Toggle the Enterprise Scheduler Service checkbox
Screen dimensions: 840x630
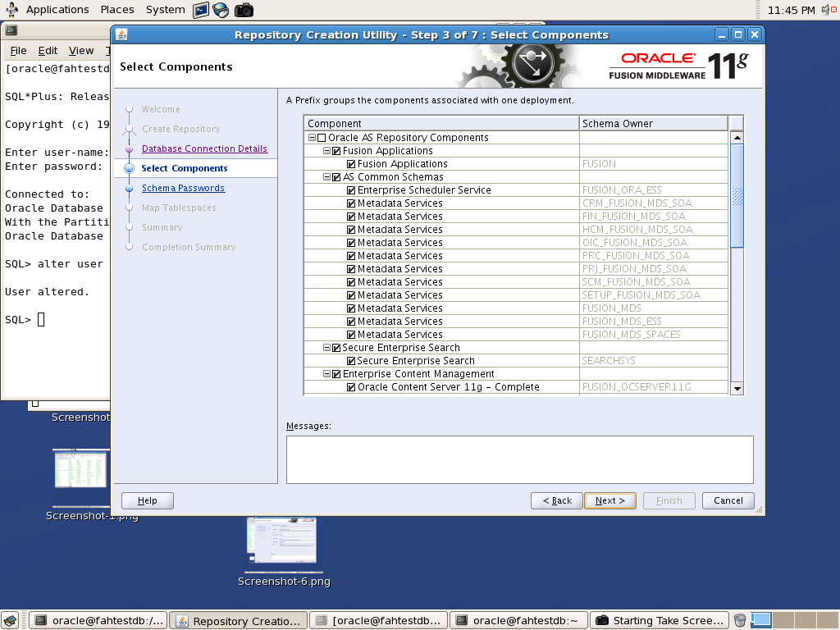point(351,189)
